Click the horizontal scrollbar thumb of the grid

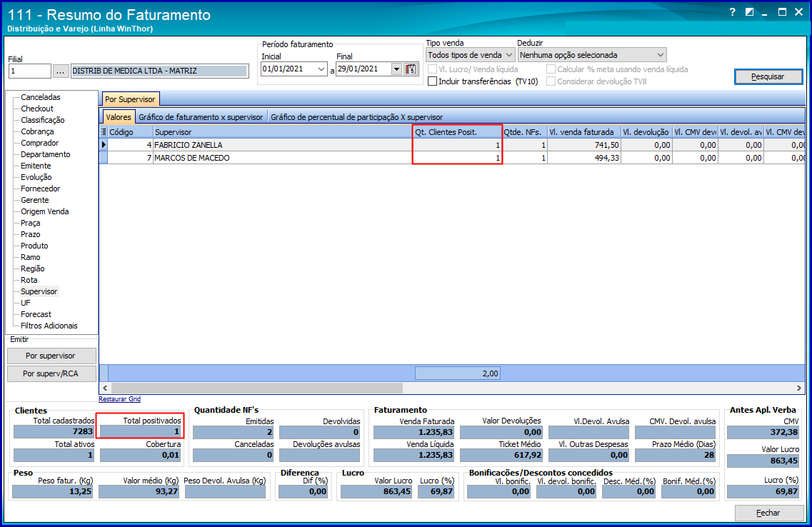point(257,388)
